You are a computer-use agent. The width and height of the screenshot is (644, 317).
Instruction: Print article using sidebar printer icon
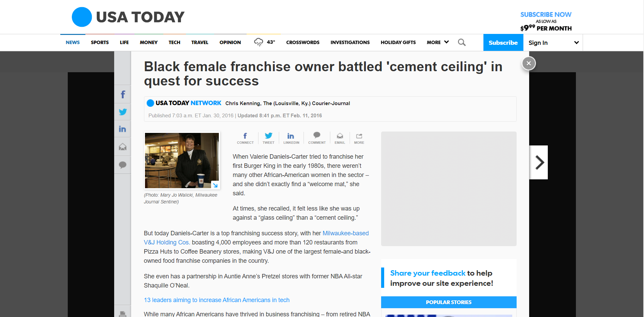[123, 314]
